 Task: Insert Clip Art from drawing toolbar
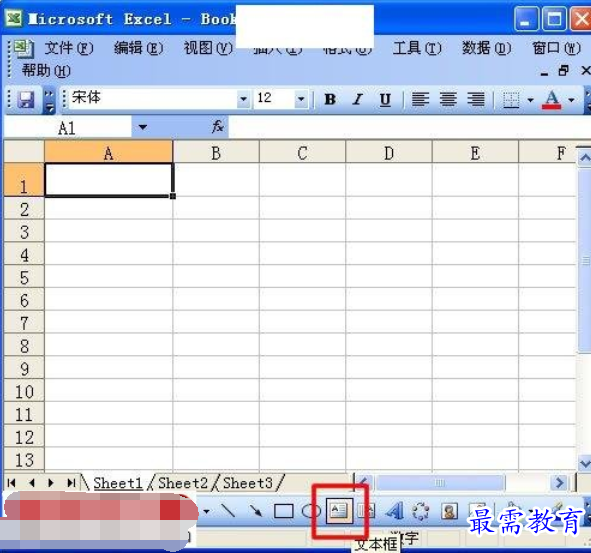coord(449,511)
